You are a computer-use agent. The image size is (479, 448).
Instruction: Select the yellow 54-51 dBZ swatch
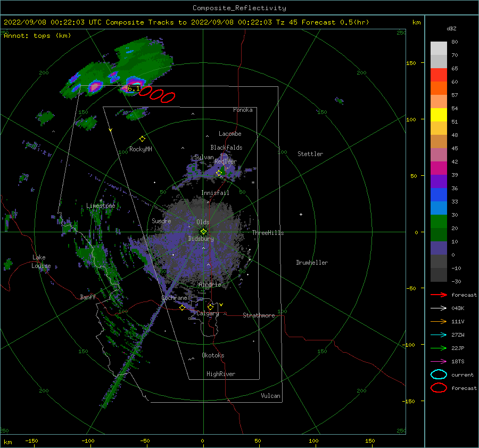[439, 115]
